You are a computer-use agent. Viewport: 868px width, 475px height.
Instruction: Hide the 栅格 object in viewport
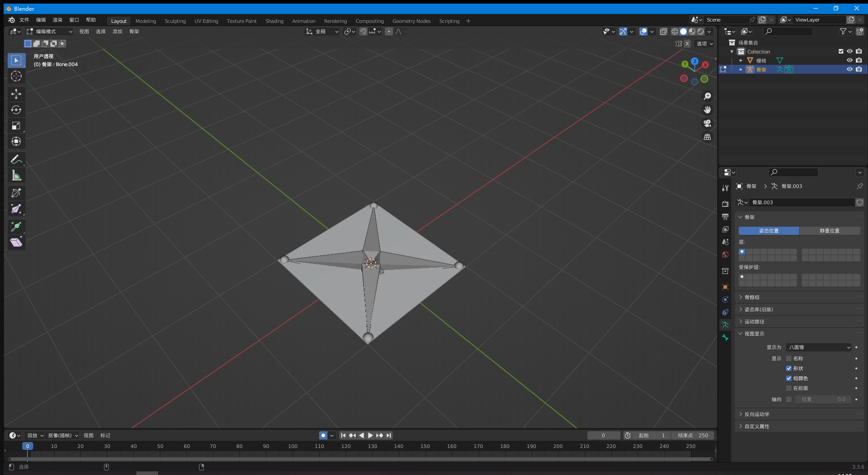(850, 60)
